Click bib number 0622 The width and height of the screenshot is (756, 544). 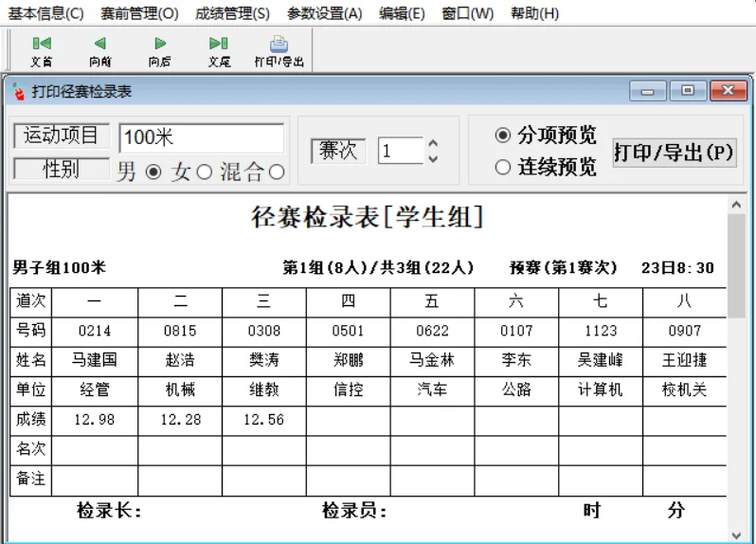coord(432,331)
